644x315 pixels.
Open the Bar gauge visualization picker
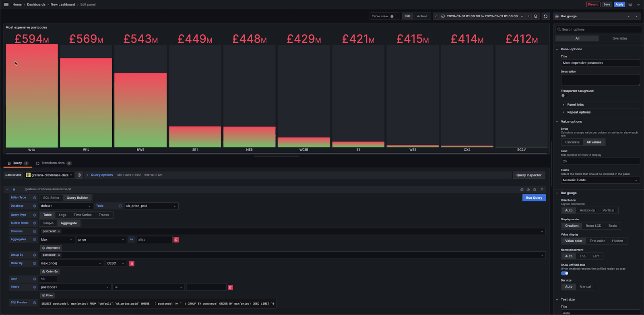[x=592, y=17]
